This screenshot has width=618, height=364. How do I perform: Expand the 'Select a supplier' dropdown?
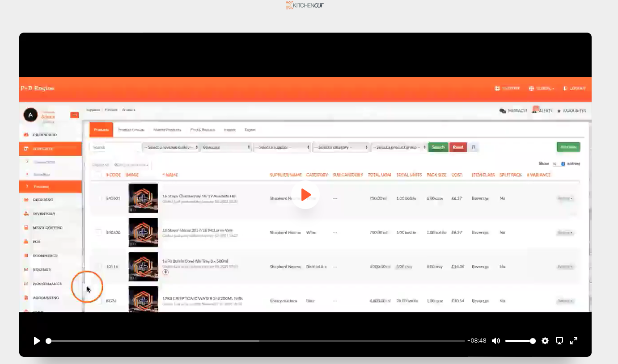click(282, 147)
